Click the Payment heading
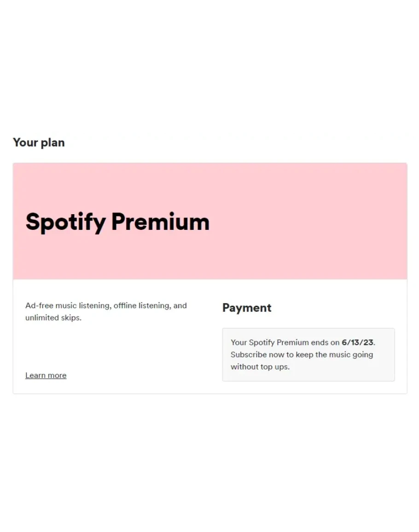 [x=247, y=308]
